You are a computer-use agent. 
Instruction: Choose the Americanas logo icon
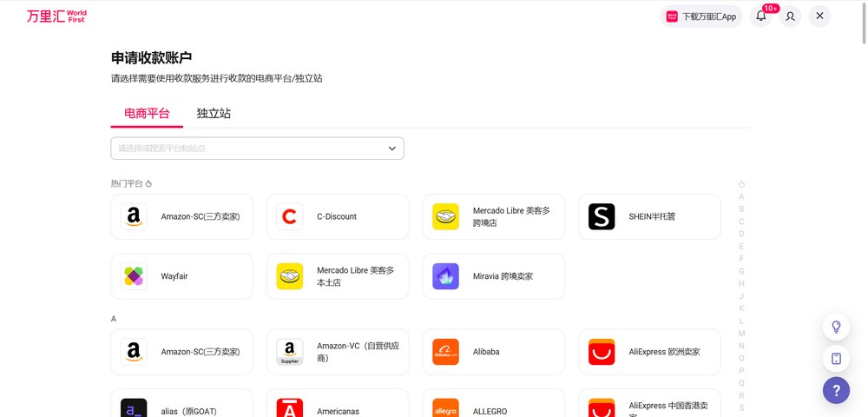[290, 408]
